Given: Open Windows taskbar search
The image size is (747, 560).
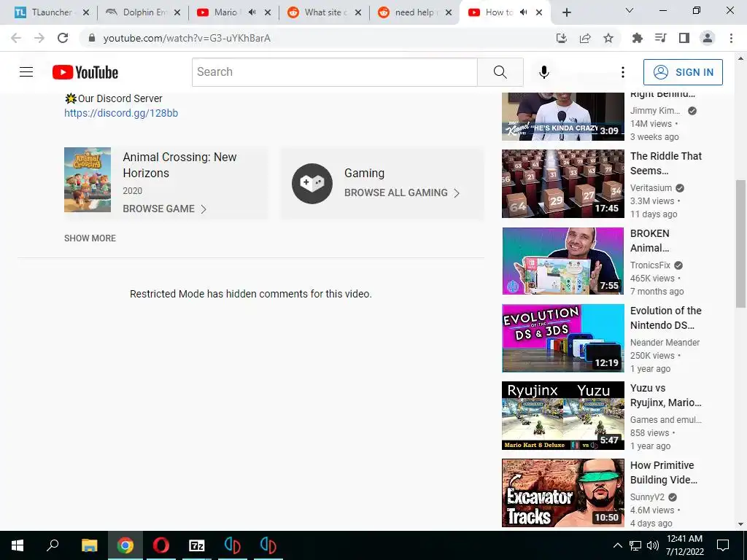Looking at the screenshot, I should click(x=53, y=545).
